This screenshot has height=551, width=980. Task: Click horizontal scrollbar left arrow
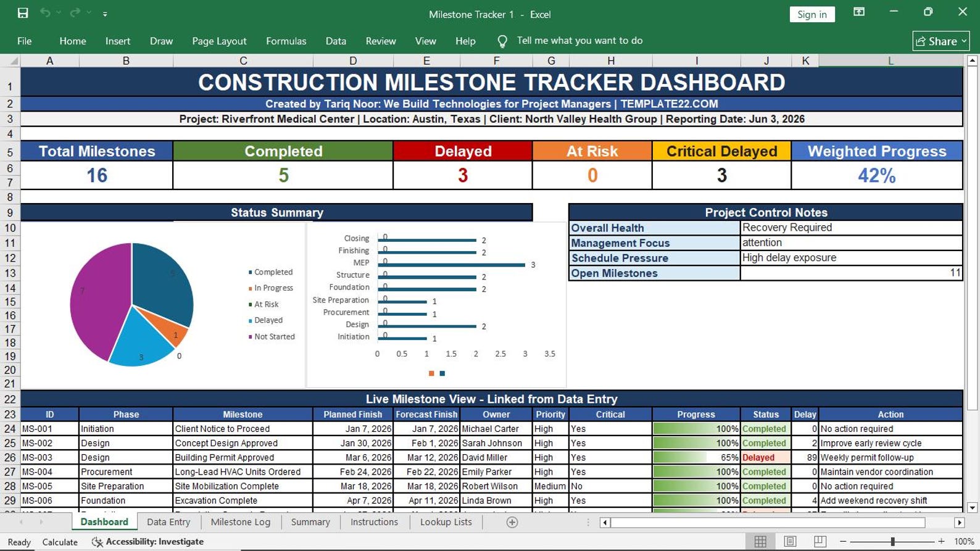605,523
